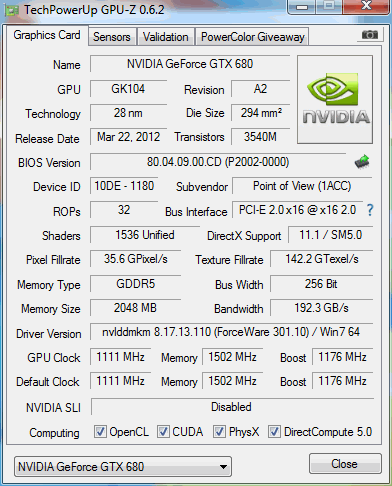
Task: Toggle the OpenCL checkbox
Action: click(100, 431)
